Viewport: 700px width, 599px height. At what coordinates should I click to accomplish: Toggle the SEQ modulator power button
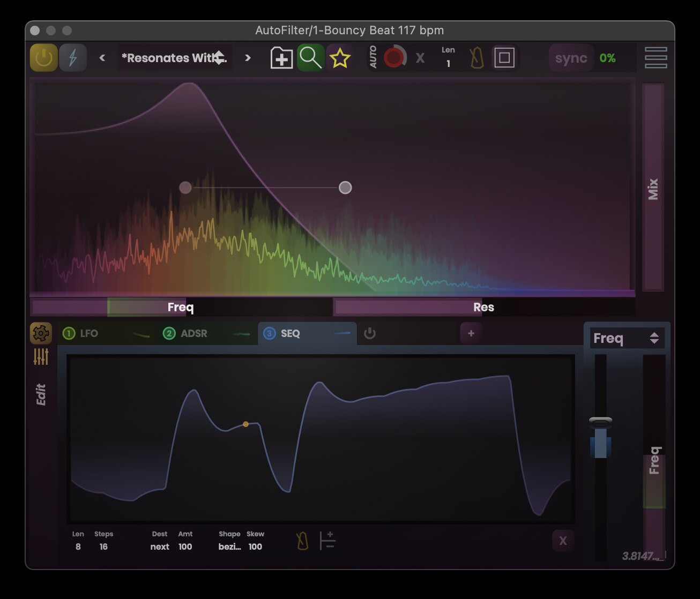(x=370, y=333)
